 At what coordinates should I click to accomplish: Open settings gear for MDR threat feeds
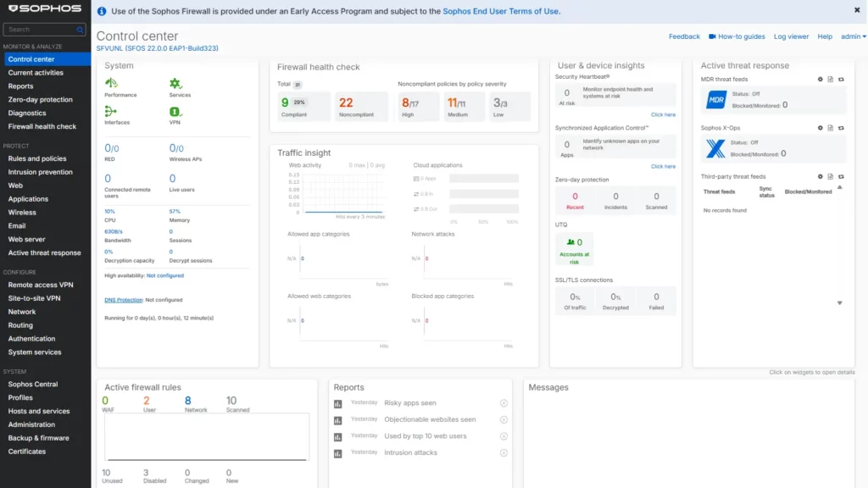coord(819,77)
